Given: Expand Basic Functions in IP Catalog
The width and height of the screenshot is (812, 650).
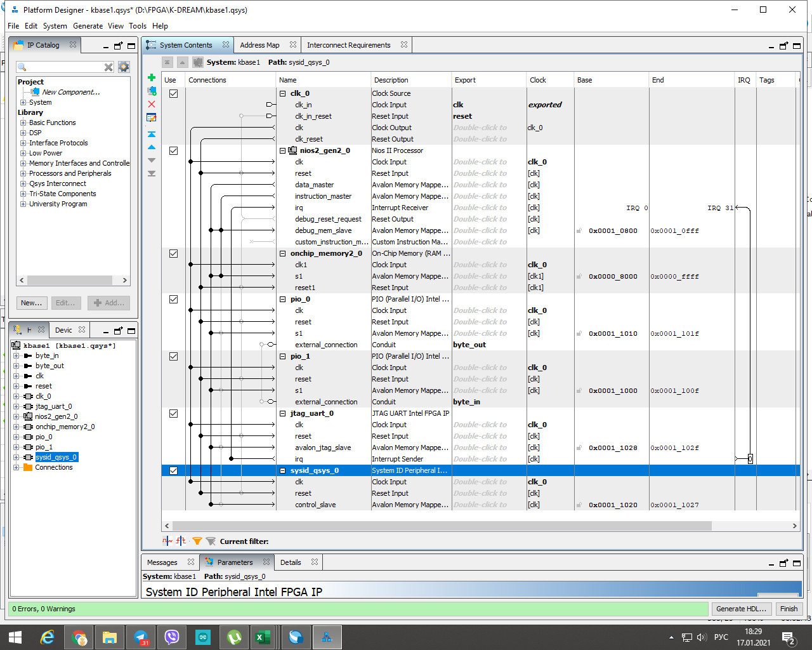Looking at the screenshot, I should [23, 123].
